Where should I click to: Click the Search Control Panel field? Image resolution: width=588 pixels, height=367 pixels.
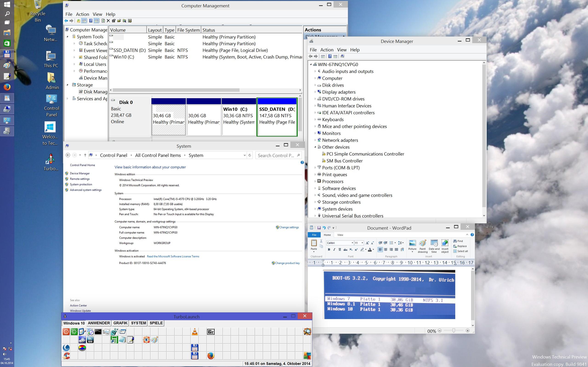coord(276,155)
